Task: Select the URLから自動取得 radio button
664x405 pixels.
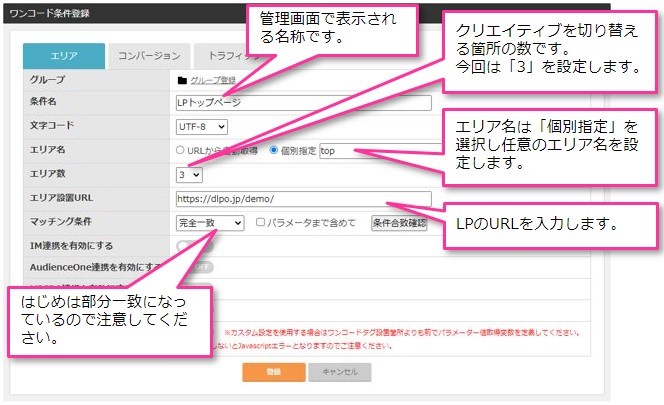Action: point(181,150)
